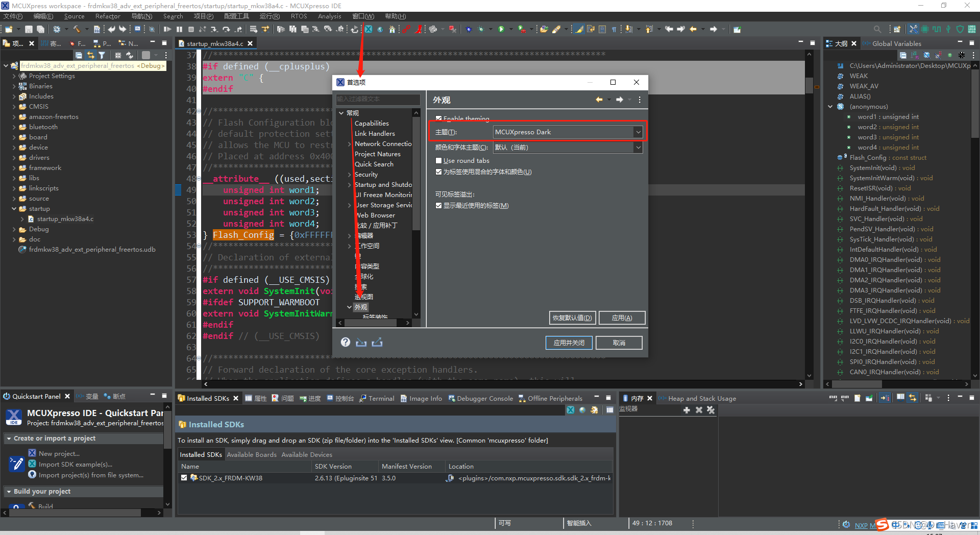Toggle the Enable theming checkbox
This screenshot has width=980, height=535.
pos(438,118)
